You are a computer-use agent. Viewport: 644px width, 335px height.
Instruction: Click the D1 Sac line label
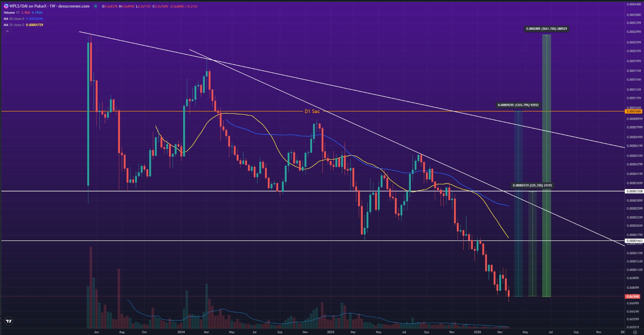[x=312, y=111]
